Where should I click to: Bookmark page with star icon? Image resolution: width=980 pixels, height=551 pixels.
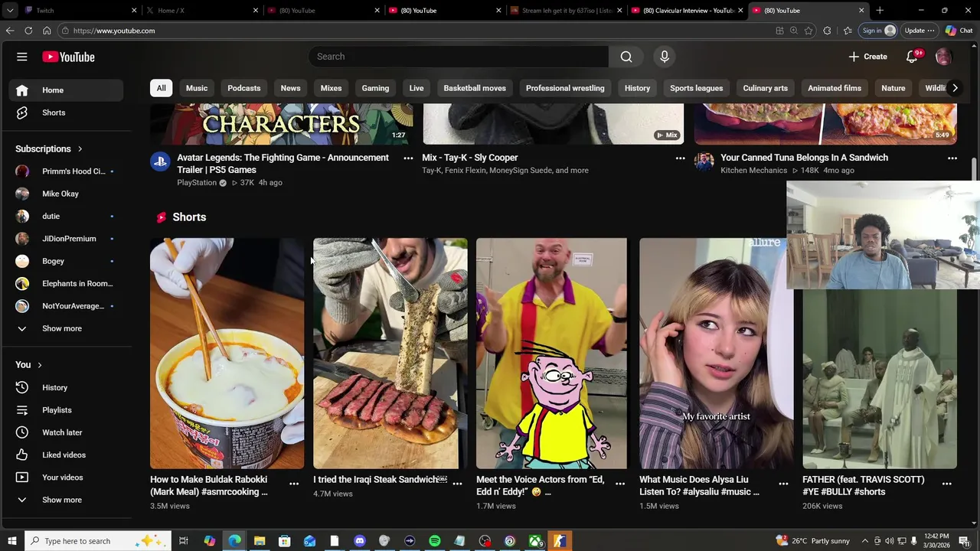[808, 31]
